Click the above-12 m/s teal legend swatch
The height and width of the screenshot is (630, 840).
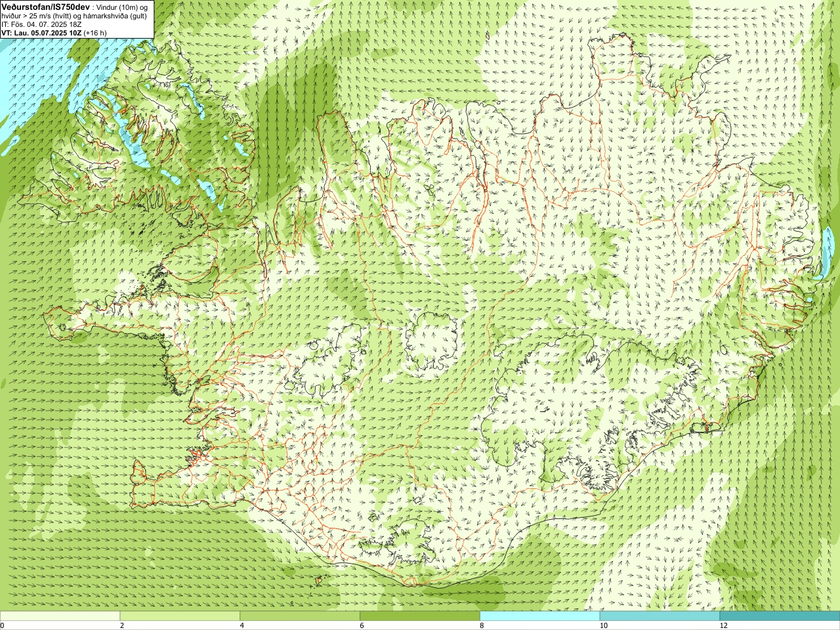[x=780, y=616]
